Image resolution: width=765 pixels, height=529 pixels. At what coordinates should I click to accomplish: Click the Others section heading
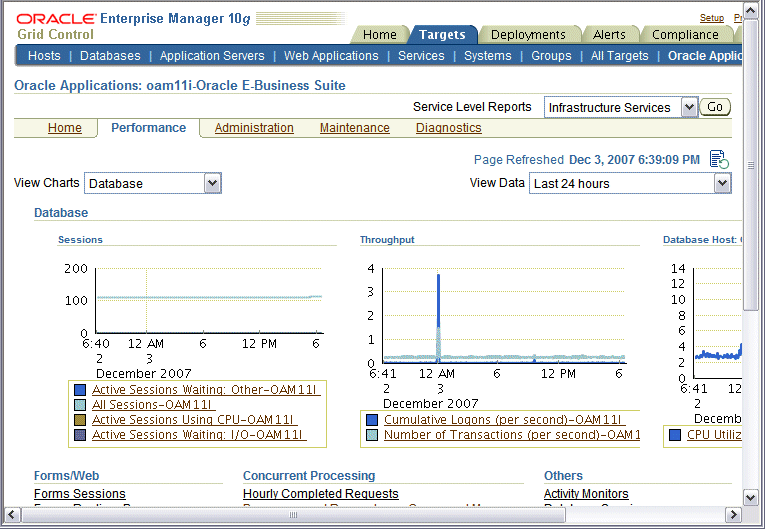click(x=563, y=476)
